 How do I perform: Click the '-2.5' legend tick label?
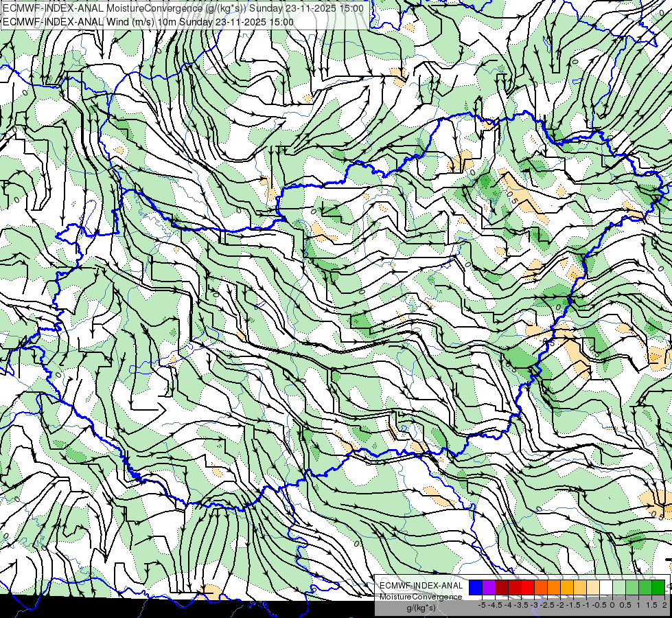547,605
